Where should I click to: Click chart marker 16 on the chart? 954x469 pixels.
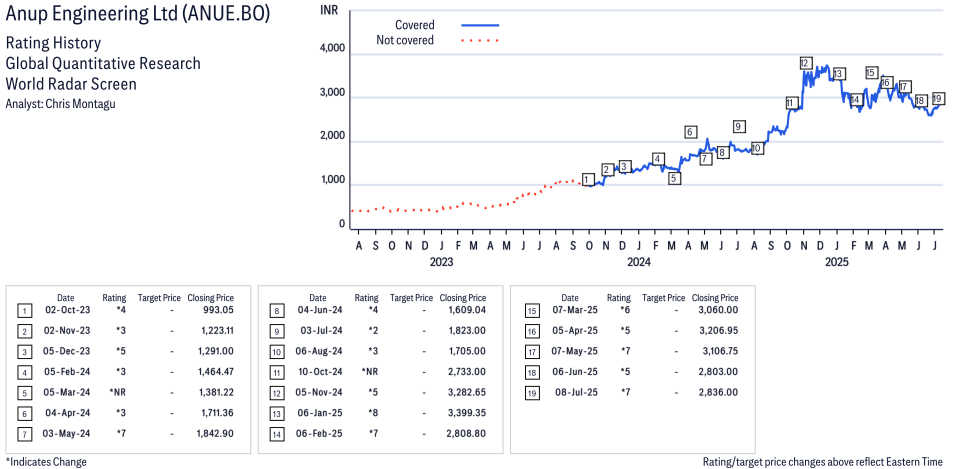(886, 83)
